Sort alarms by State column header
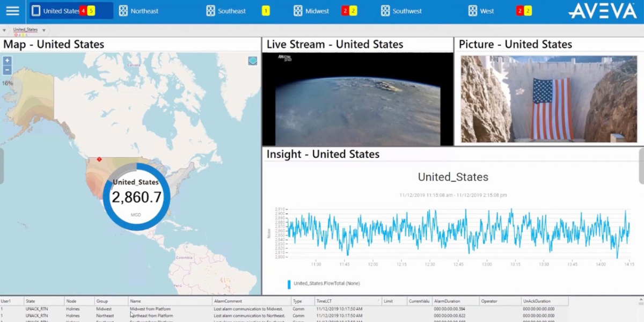 pos(31,301)
